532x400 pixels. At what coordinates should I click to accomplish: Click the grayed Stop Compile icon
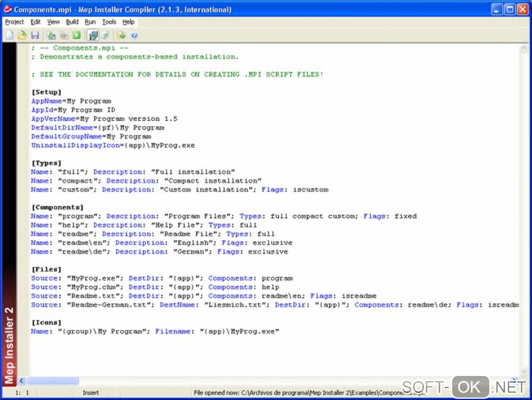coord(64,36)
